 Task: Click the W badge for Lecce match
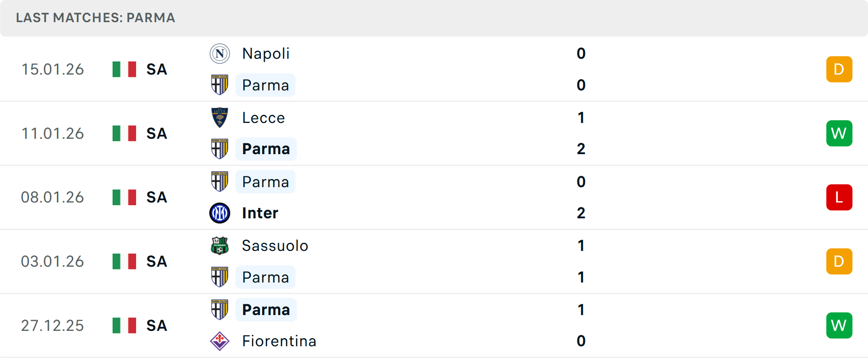839,133
